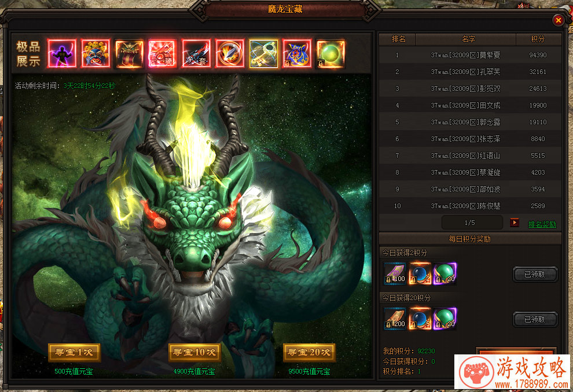Click the golden key reward icon
The height and width of the screenshot is (392, 573).
263,54
